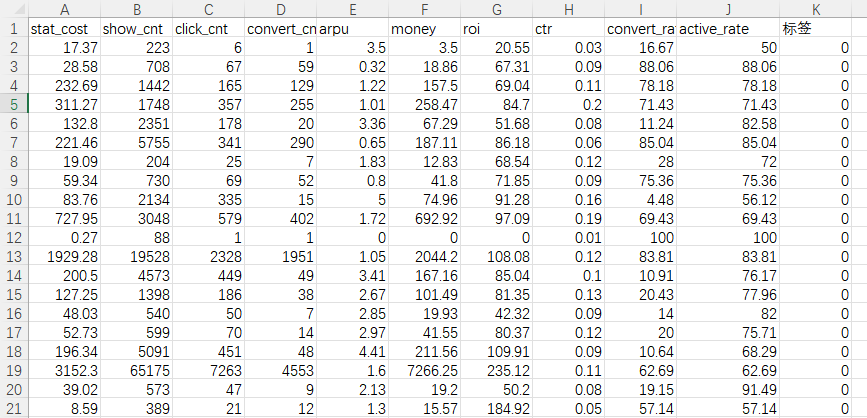Select active_rate cell 56.12

point(728,200)
